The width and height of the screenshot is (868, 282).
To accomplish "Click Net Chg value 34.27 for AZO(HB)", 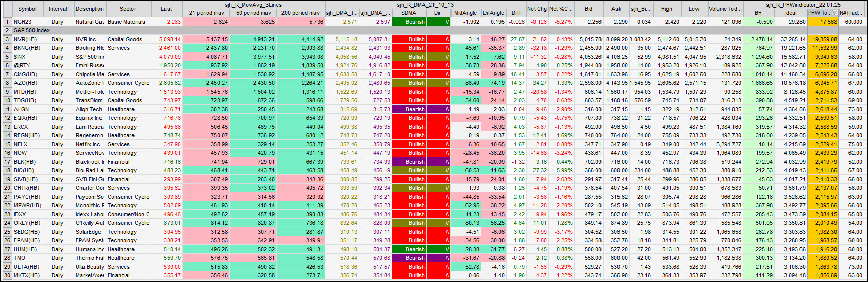I will point(537,83).
